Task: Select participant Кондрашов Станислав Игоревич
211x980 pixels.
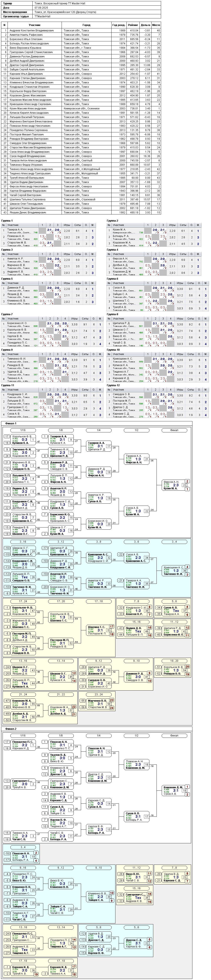Action: click(29, 87)
